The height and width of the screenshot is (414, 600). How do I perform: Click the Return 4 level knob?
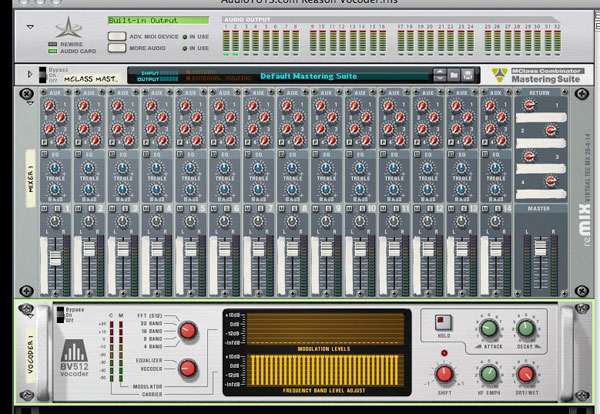pyautogui.click(x=550, y=181)
